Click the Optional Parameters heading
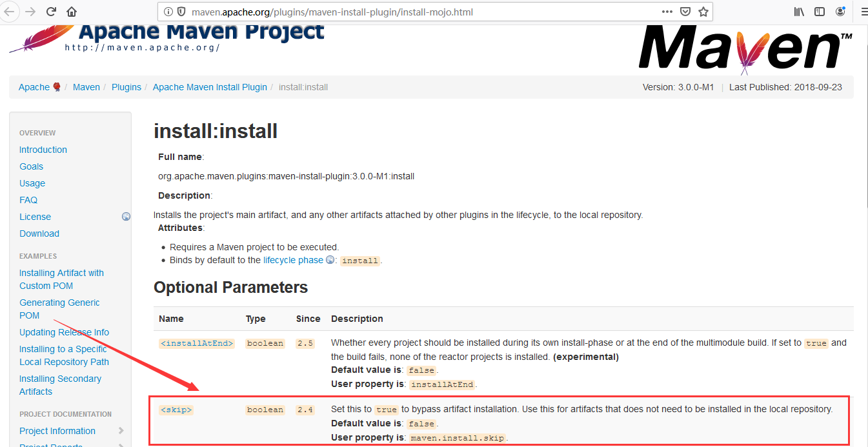Screen dimensions: 868x447 pyautogui.click(x=231, y=288)
